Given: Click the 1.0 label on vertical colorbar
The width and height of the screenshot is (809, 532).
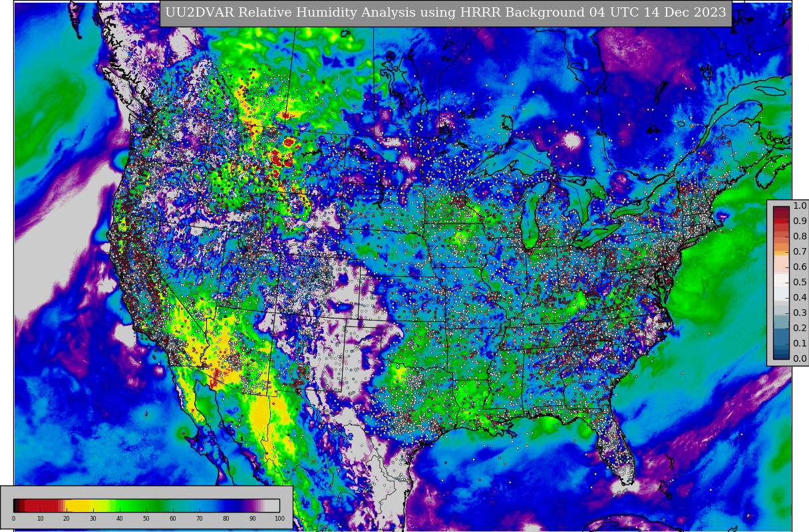Looking at the screenshot, I should 800,206.
